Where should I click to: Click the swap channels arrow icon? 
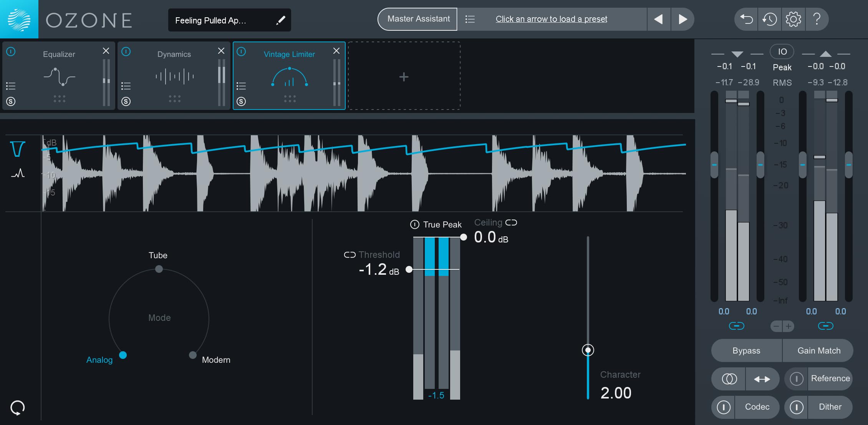(x=762, y=379)
